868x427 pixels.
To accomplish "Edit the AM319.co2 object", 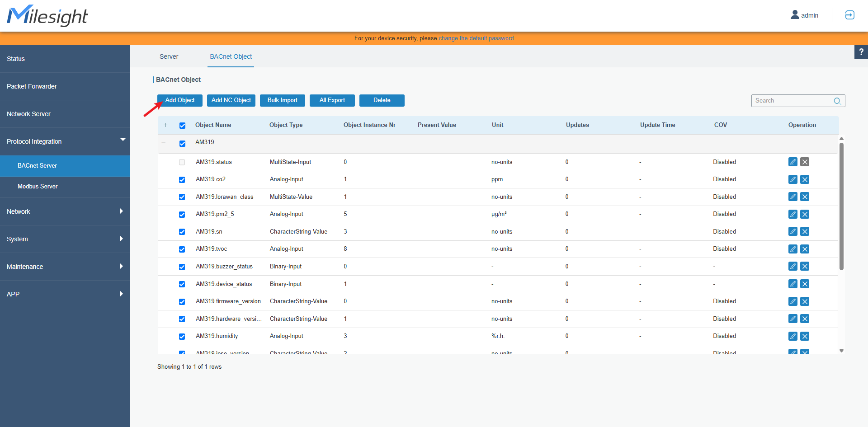I will [x=793, y=179].
